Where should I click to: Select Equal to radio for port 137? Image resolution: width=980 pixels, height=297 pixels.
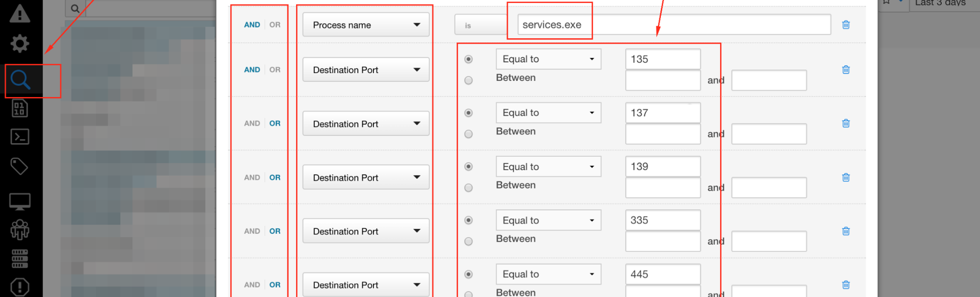[x=469, y=113]
